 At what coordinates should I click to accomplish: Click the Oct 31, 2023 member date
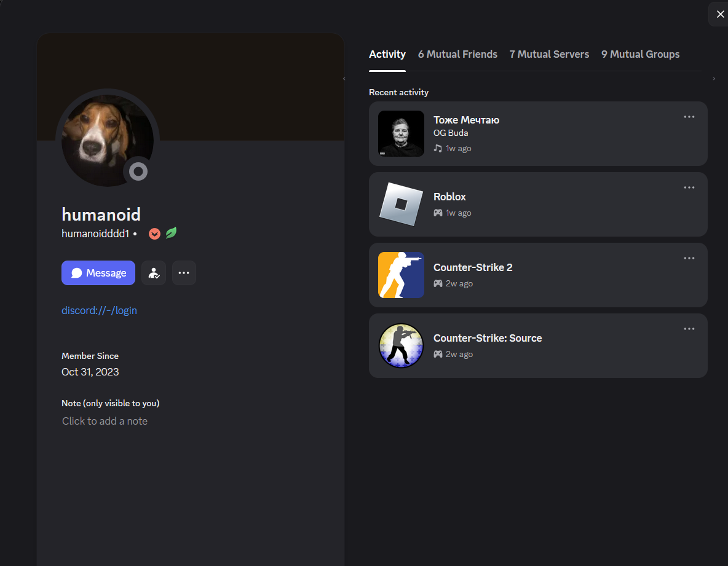click(x=90, y=372)
